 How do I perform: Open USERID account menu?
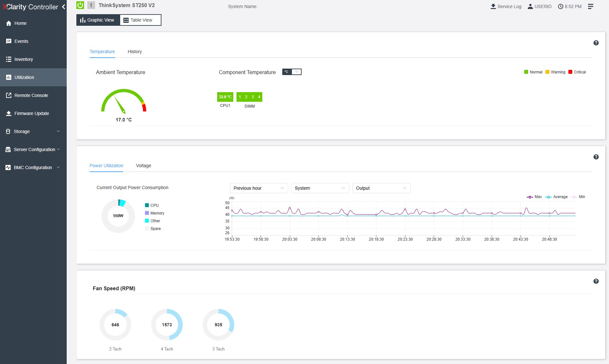[539, 6]
